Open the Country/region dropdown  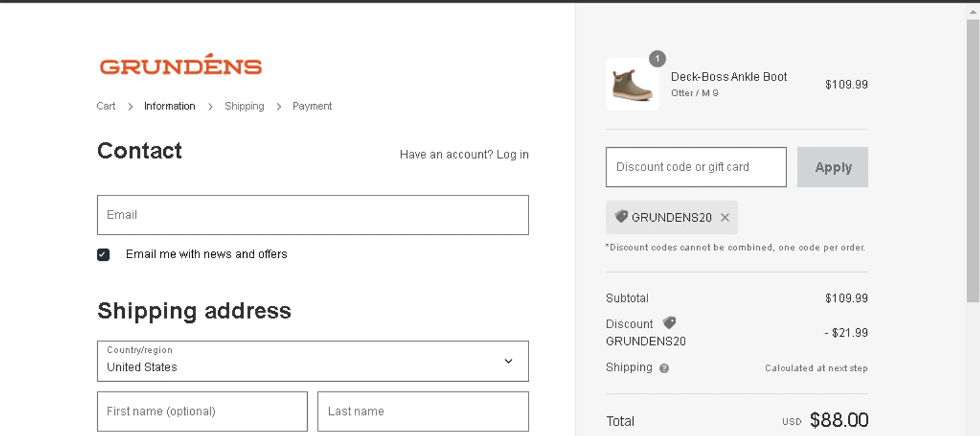[x=313, y=361]
